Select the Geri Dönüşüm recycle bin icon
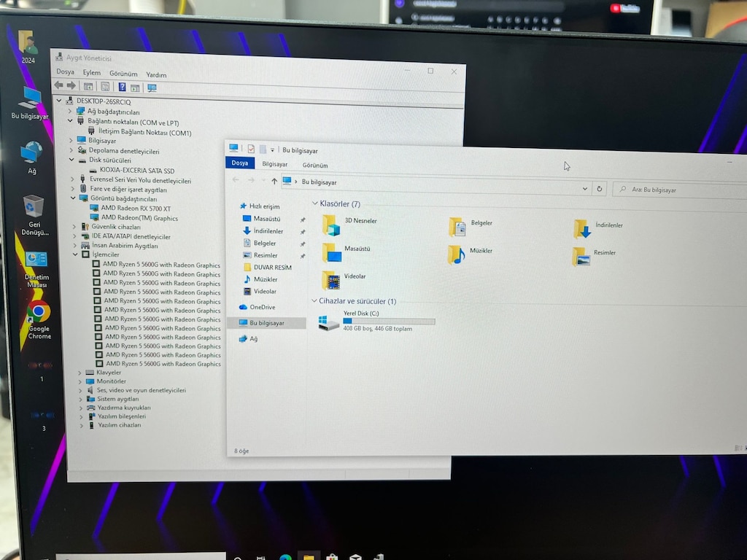 (x=34, y=215)
